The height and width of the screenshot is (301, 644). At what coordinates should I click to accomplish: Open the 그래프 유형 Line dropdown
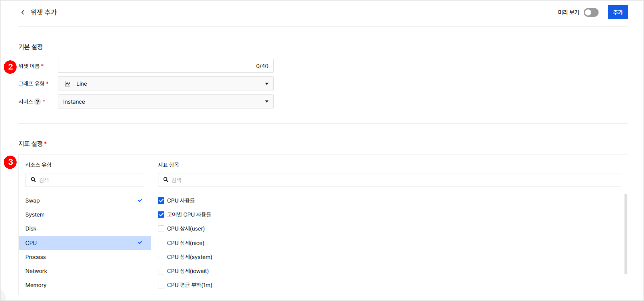pyautogui.click(x=165, y=84)
